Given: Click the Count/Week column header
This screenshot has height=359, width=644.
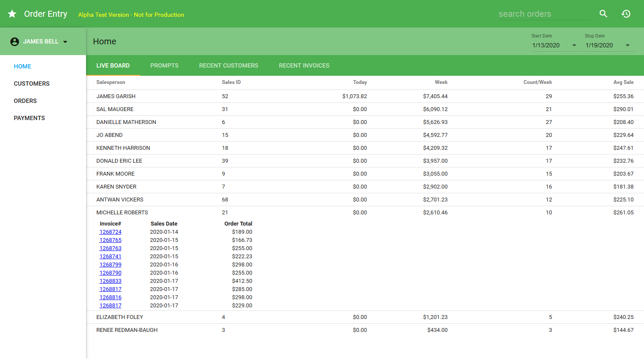Looking at the screenshot, I should [538, 82].
